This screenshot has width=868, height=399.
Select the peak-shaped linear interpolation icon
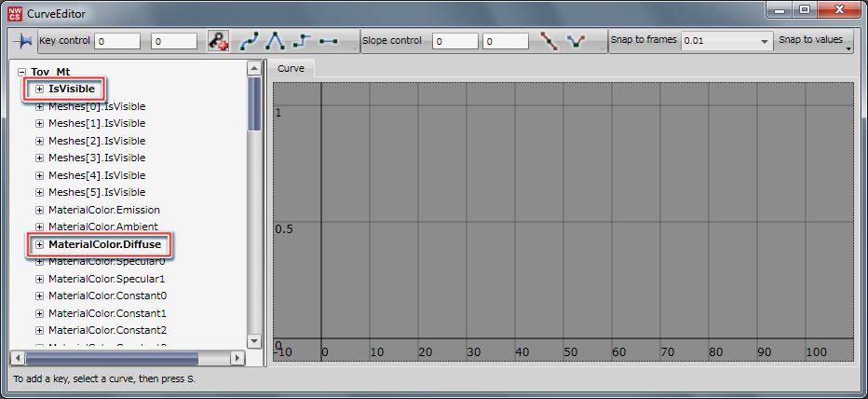[275, 42]
